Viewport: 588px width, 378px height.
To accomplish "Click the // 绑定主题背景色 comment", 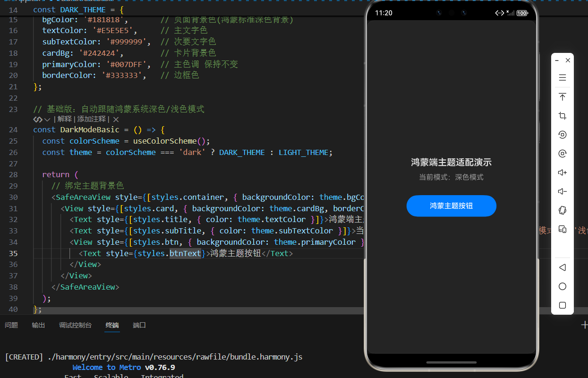I will [87, 186].
